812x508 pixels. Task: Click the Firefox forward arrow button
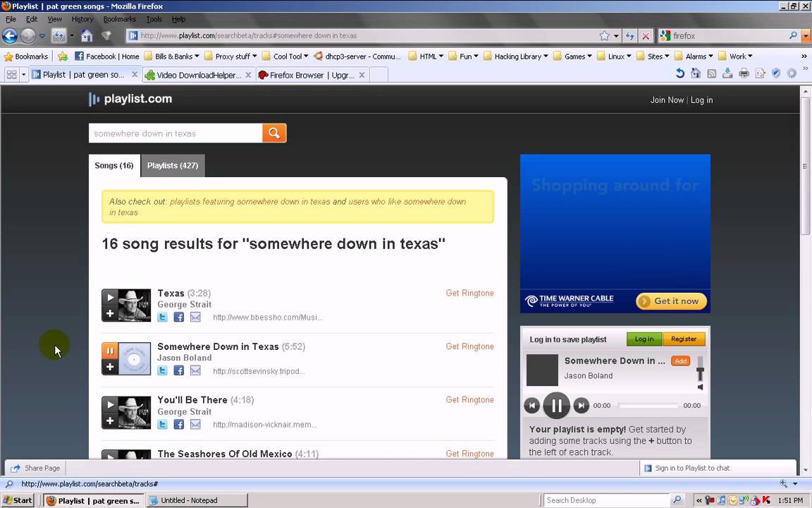[x=28, y=36]
